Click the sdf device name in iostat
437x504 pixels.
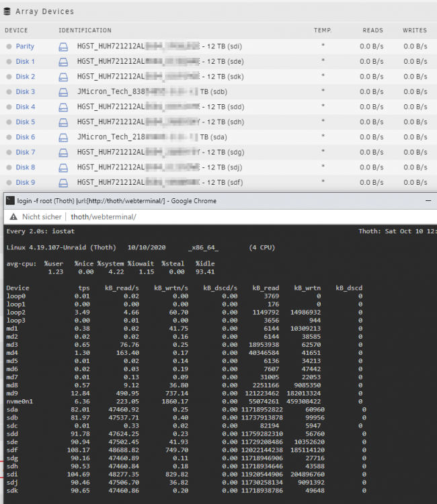12,450
